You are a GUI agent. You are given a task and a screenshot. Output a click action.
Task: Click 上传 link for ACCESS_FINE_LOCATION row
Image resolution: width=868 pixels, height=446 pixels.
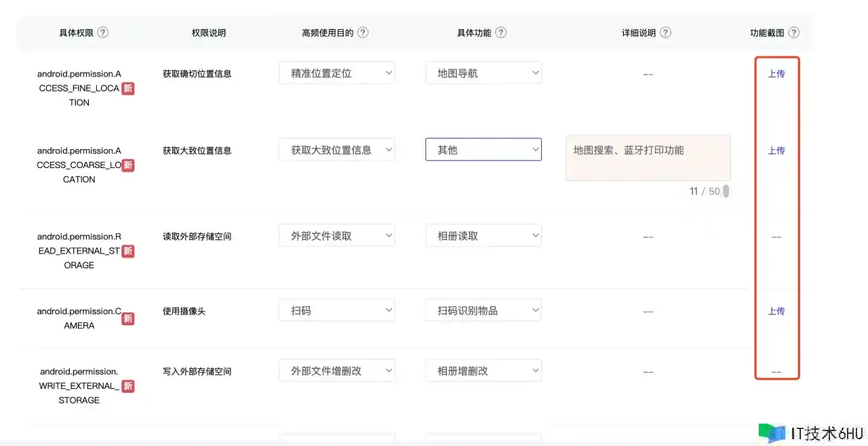[x=776, y=74]
